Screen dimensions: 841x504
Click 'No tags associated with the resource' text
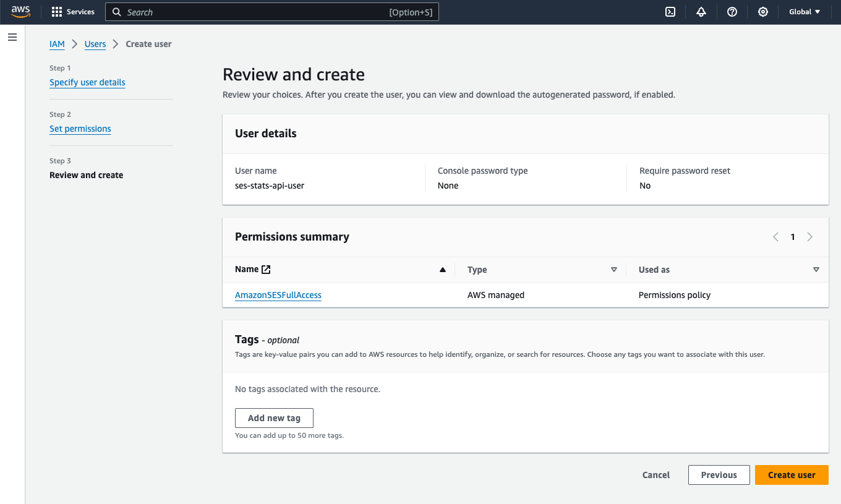307,389
